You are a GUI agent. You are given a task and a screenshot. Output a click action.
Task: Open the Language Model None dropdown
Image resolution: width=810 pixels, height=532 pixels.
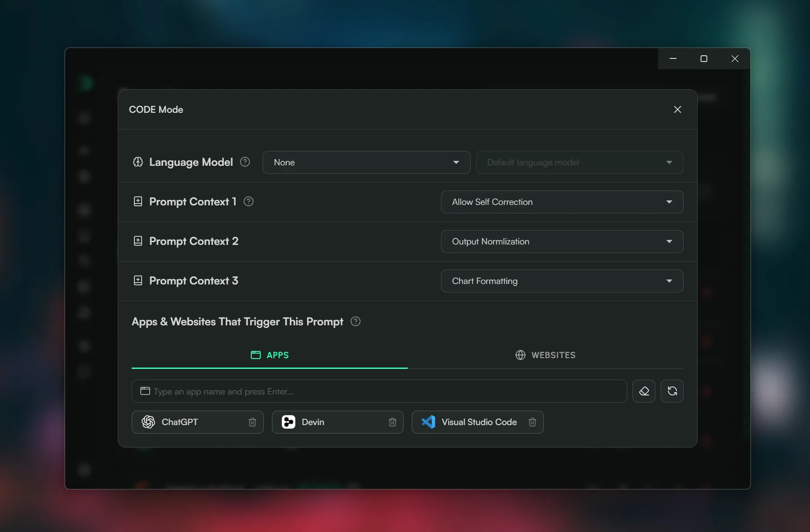click(x=366, y=162)
